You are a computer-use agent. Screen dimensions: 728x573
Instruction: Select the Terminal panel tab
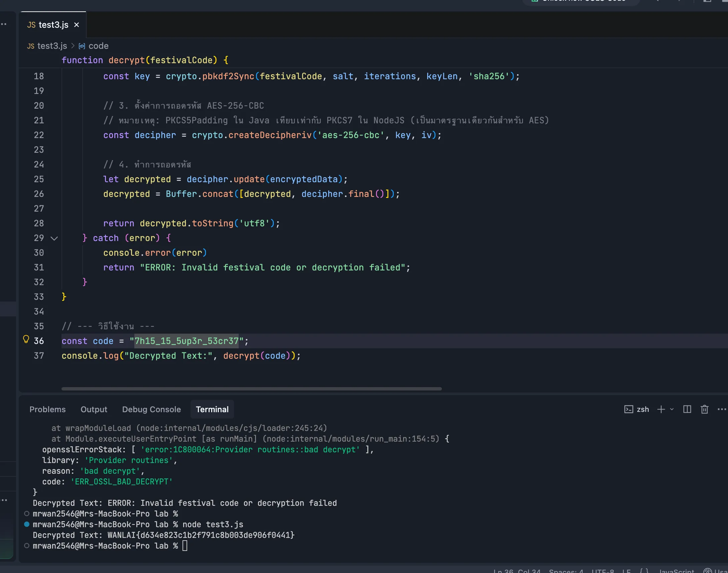[x=212, y=409]
